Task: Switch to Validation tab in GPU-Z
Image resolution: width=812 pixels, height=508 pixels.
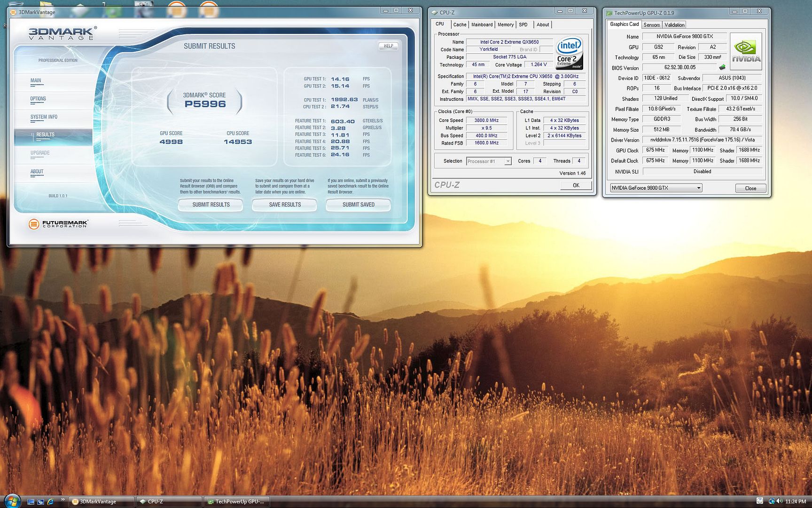Action: (674, 25)
